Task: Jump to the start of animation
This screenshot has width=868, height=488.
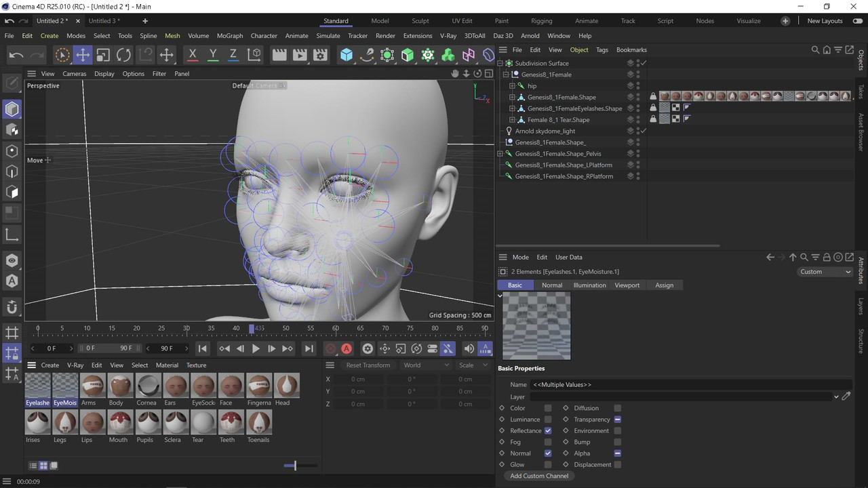Action: pyautogui.click(x=202, y=348)
